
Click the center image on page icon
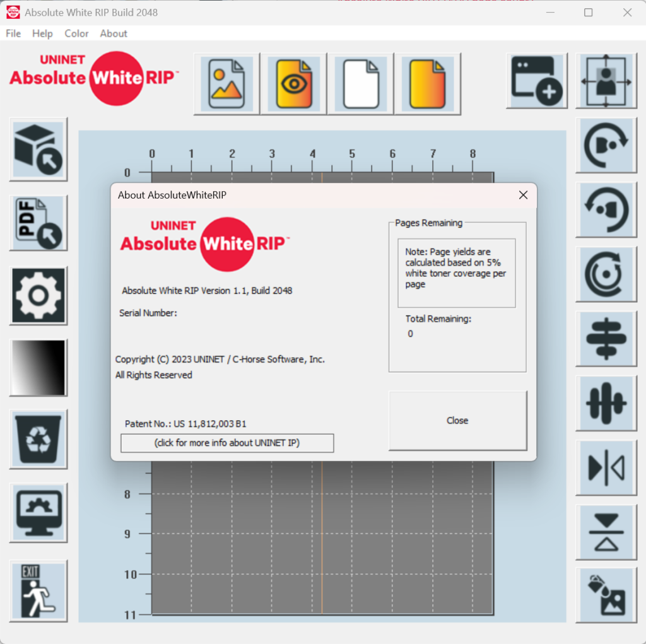(606, 81)
